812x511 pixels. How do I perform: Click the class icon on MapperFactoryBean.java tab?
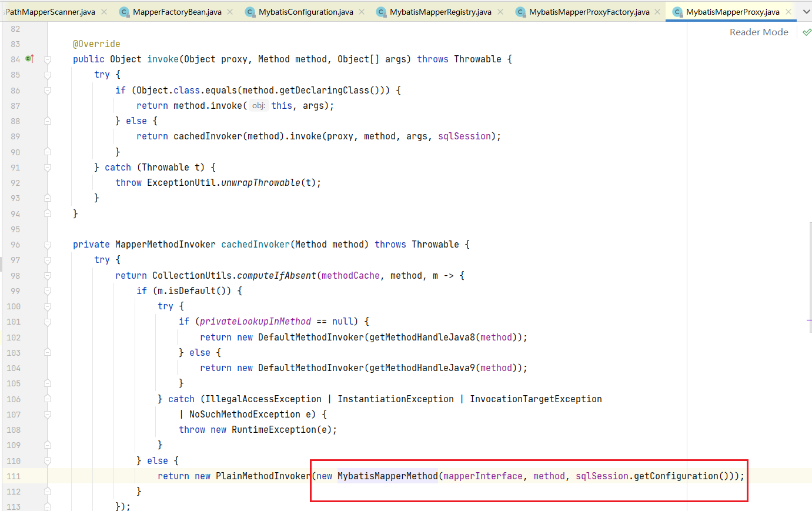point(124,12)
